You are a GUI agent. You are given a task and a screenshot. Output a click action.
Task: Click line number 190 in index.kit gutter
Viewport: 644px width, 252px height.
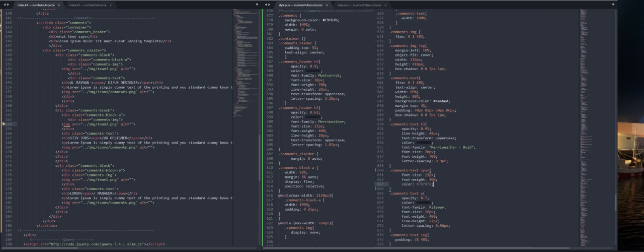pyautogui.click(x=8, y=244)
